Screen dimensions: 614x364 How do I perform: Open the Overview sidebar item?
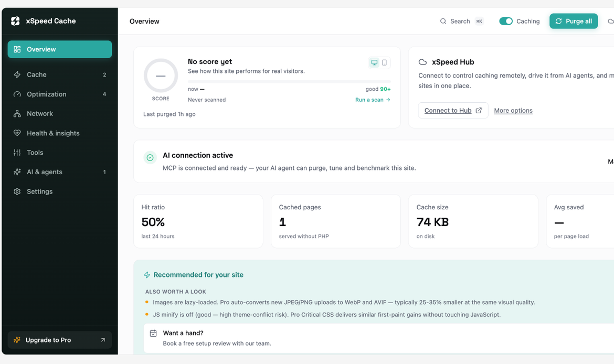[59, 49]
